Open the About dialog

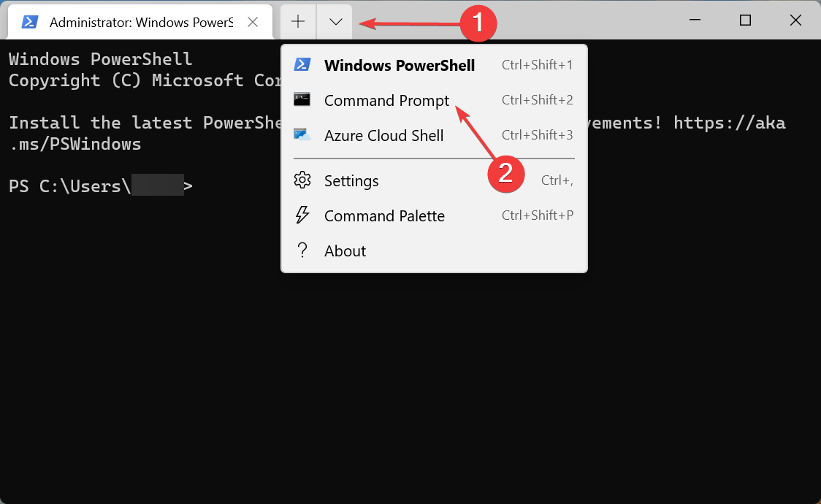(x=345, y=251)
